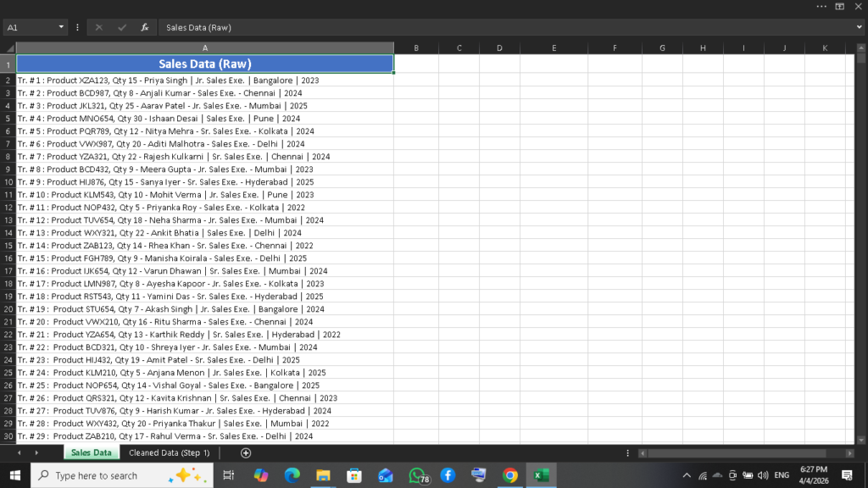Click cell with Tr. # 21 Karthik Reddy
The height and width of the screenshot is (488, 868).
(x=205, y=335)
